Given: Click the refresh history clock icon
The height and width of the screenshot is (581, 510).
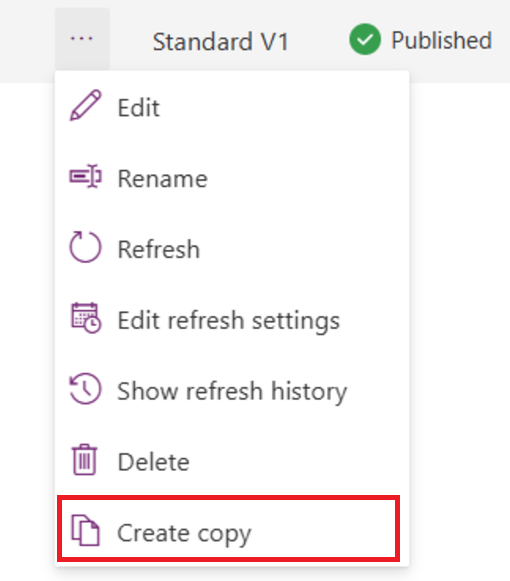Looking at the screenshot, I should (x=85, y=388).
